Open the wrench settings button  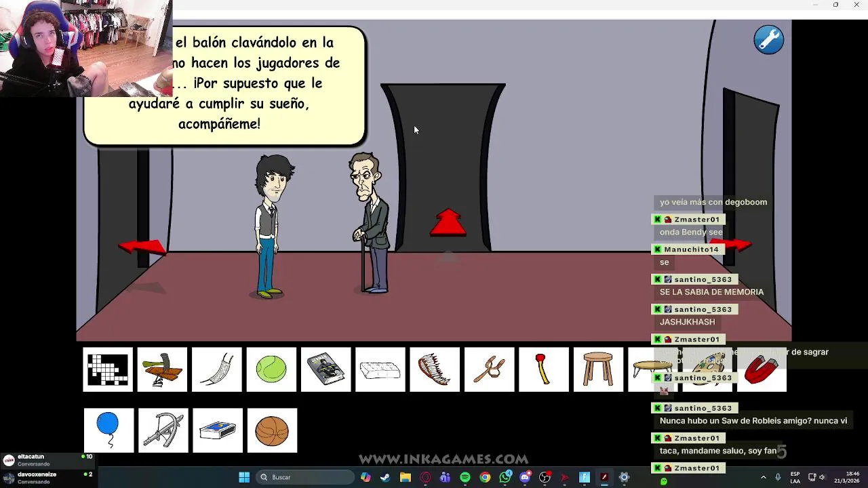769,40
